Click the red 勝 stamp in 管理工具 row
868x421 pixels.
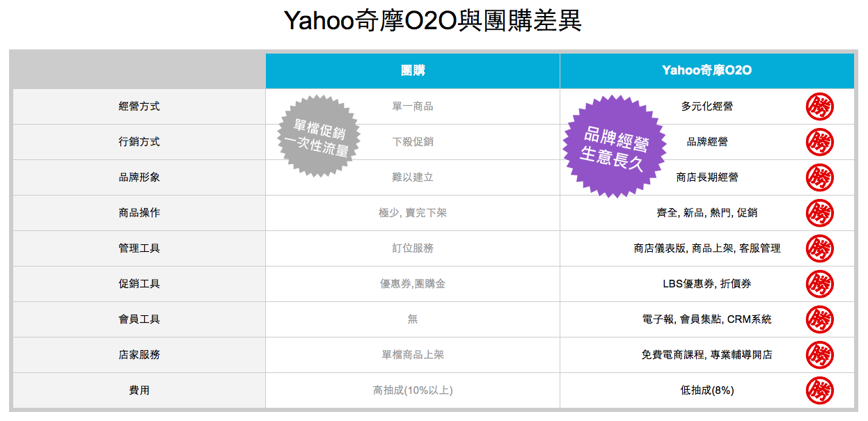point(819,248)
